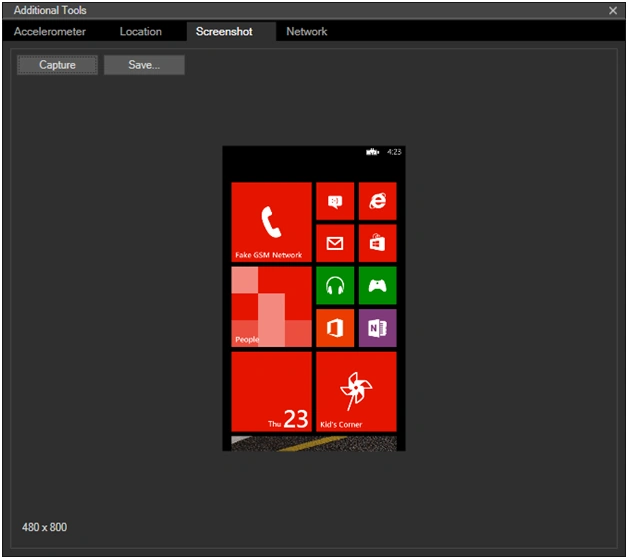Tap the Email envelope tile
Image resolution: width=628 pixels, height=559 pixels.
tap(335, 243)
